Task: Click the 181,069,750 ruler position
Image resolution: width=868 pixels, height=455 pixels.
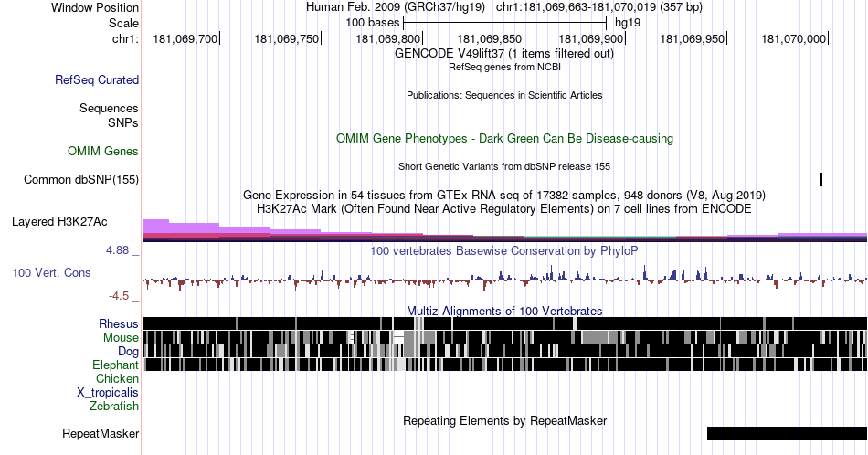Action: pos(287,38)
